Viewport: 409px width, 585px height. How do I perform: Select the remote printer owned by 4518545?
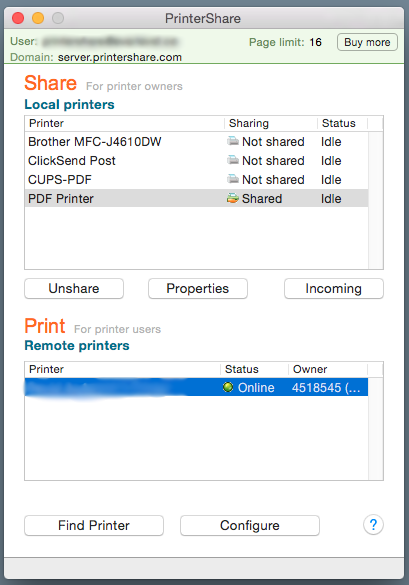tap(196, 387)
